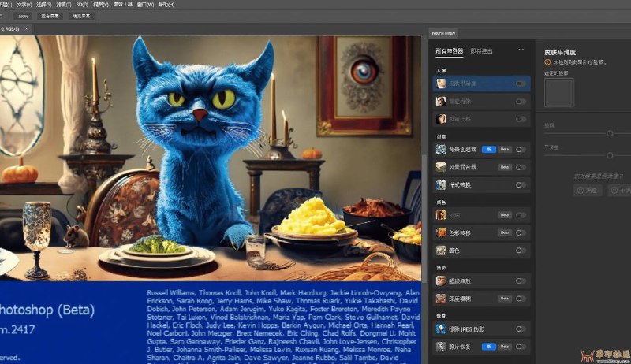Viewport: 631px width, 364px height.
Task: Select the 移除 JPEG 伪影 filter label
Action: (x=466, y=329)
